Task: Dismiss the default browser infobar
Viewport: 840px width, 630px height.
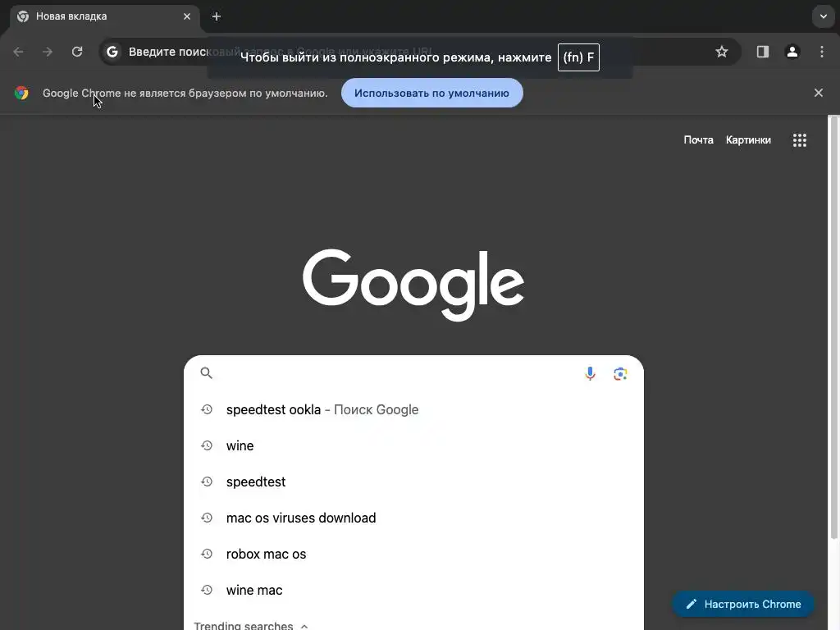Action: pos(819,93)
